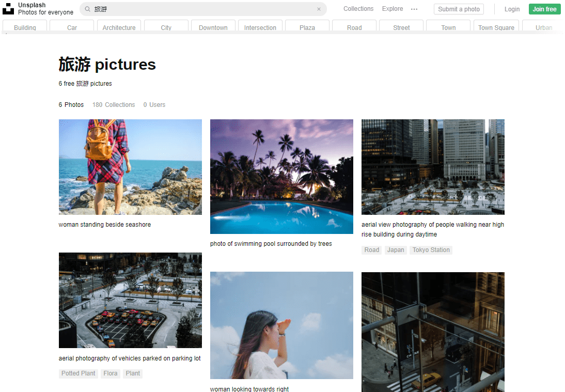The height and width of the screenshot is (392, 565).
Task: Switch to the 0 Users tab
Action: pos(154,105)
